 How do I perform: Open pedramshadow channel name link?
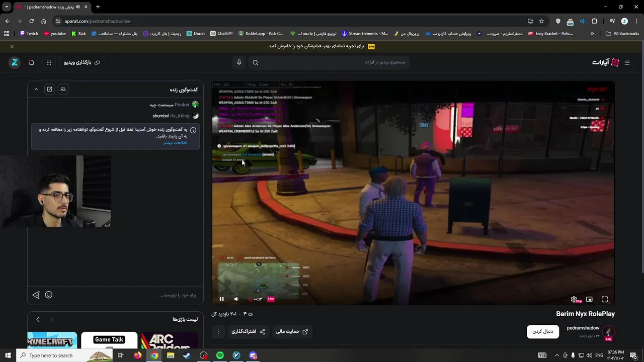click(583, 328)
